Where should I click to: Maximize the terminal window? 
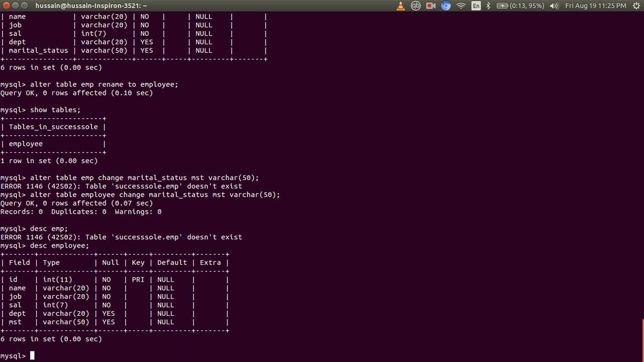pos(25,6)
